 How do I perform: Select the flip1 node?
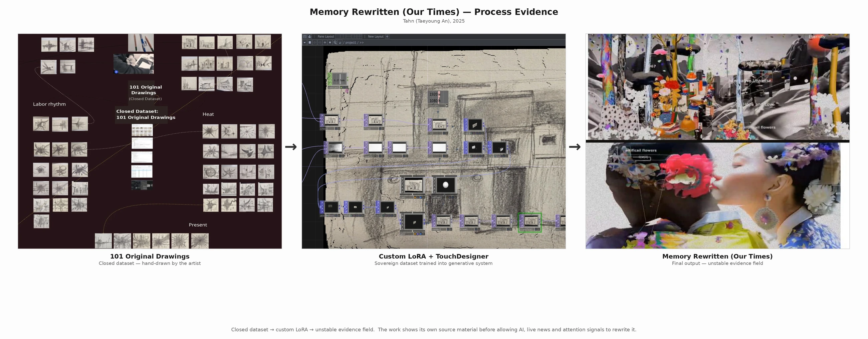pos(374,122)
